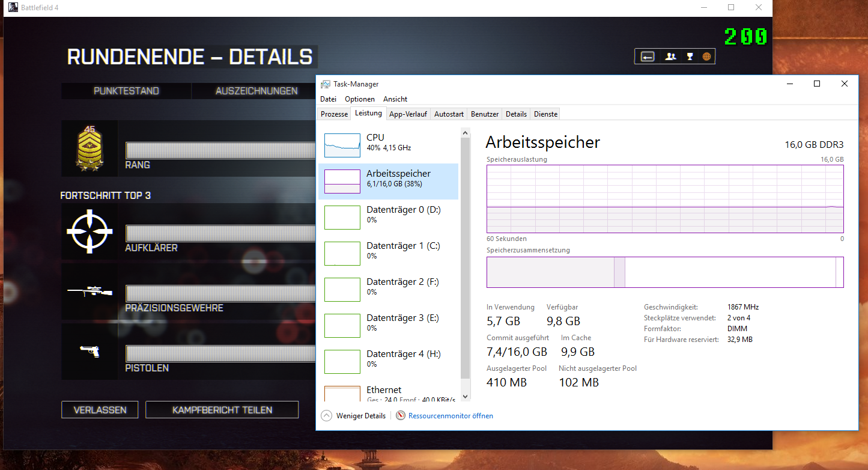868x470 pixels.
Task: Click the rank 45 badge icon
Action: click(90, 148)
